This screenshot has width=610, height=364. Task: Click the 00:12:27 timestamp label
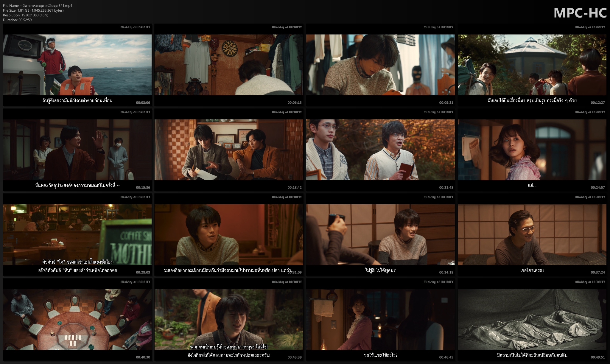(598, 102)
